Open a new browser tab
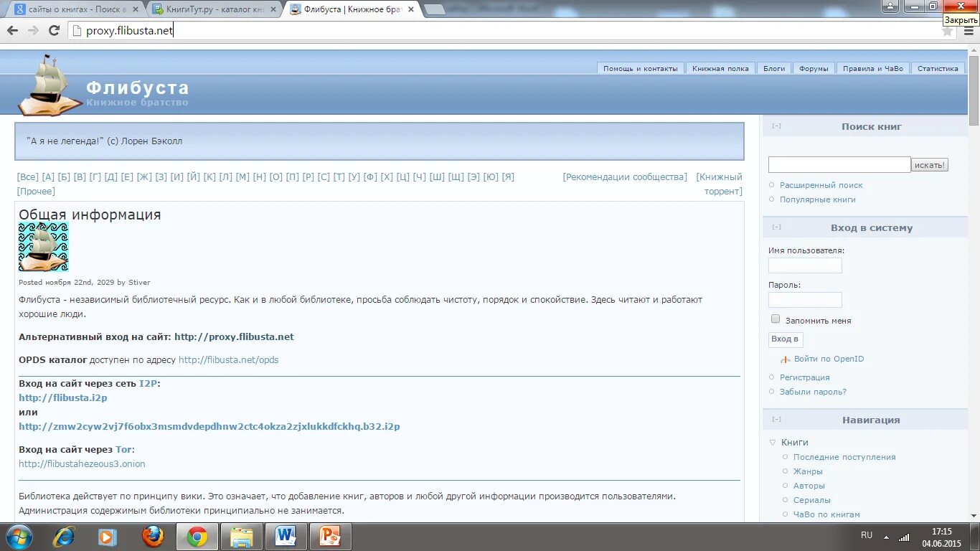Viewport: 980px width, 551px height. [x=435, y=9]
